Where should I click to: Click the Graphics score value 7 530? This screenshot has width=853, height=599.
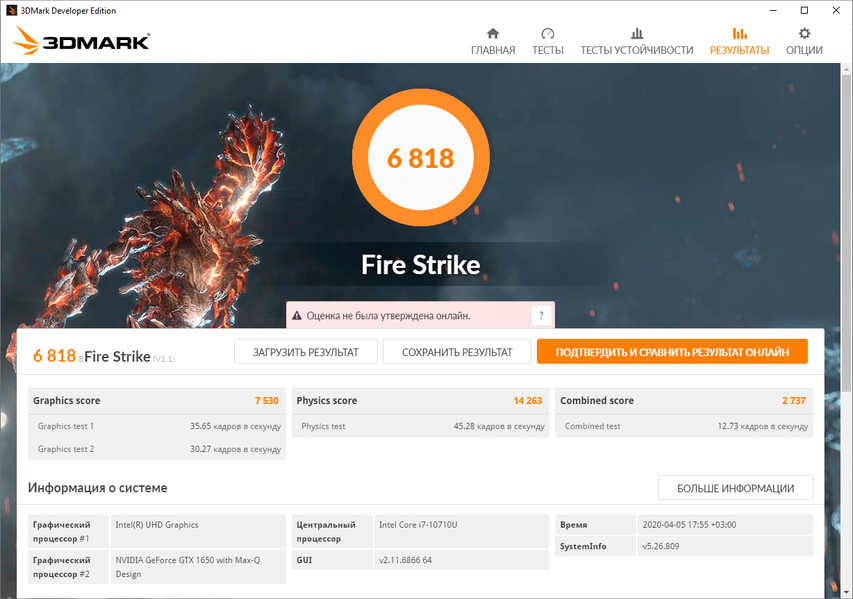point(267,400)
